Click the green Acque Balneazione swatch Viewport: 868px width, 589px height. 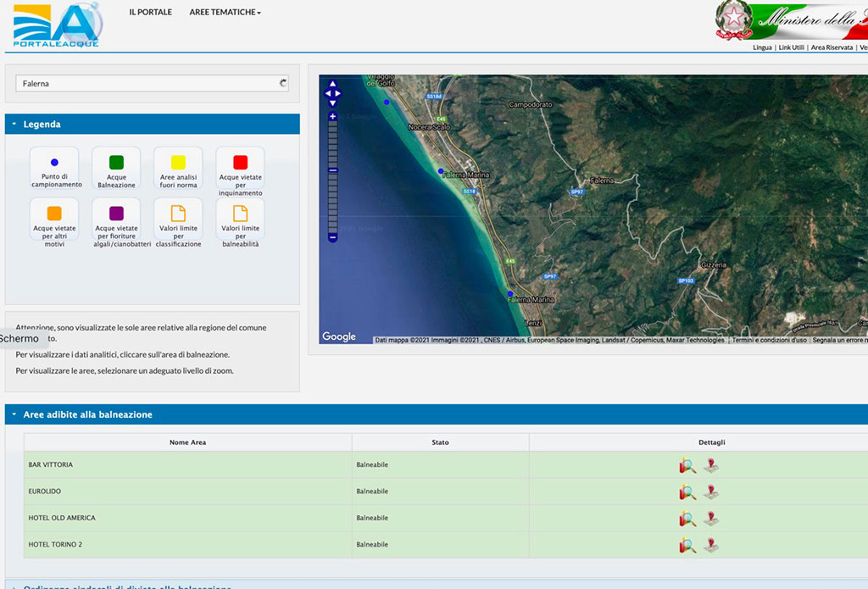[x=116, y=162]
